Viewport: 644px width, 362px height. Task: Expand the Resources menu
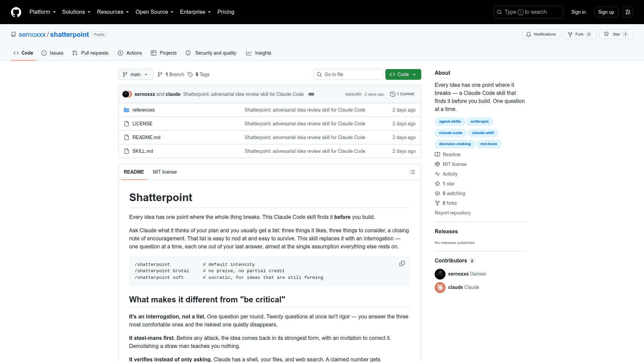click(113, 12)
